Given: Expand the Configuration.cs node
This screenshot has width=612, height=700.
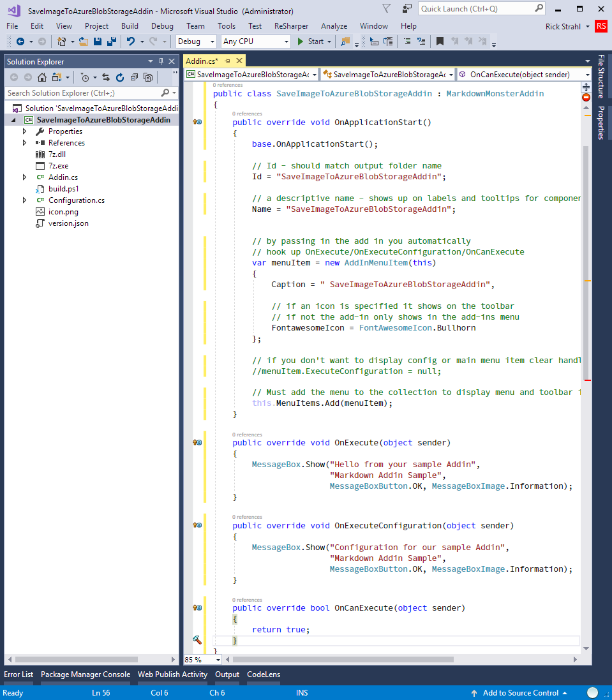Looking at the screenshot, I should (x=24, y=200).
